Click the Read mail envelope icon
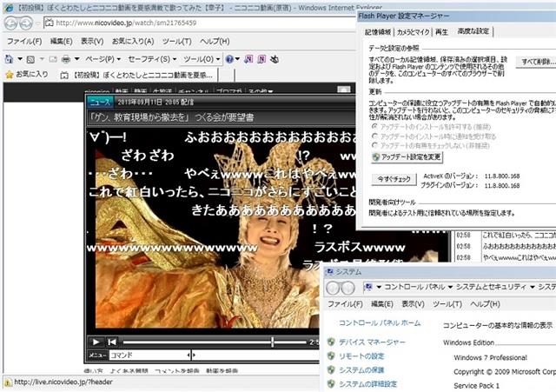 [x=53, y=59]
